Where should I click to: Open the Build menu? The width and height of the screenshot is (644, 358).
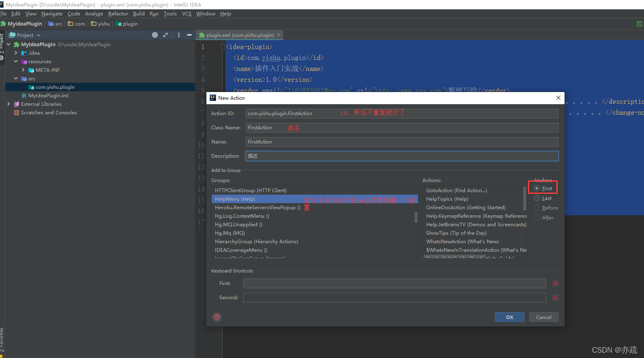coord(139,14)
